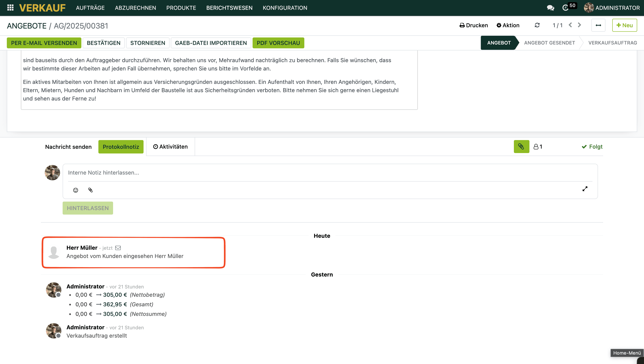Open the Aktion dropdown menu
The height and width of the screenshot is (364, 644).
[x=508, y=25]
